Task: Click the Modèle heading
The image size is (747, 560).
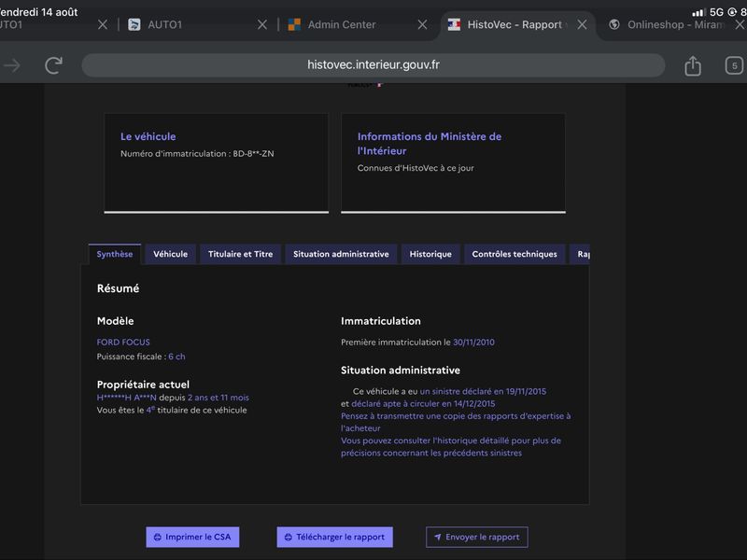Action: 115,321
